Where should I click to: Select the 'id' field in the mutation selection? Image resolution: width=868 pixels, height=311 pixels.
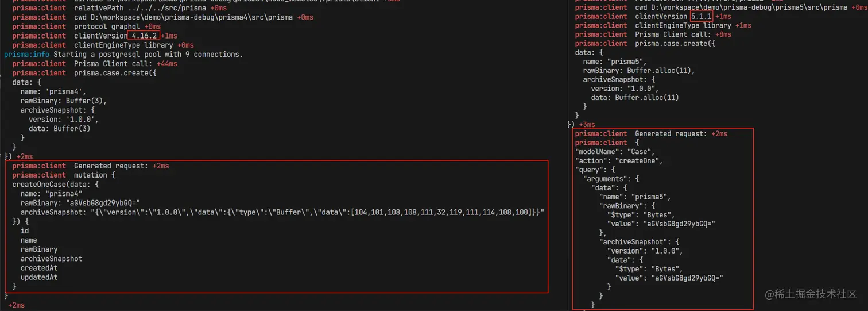tap(25, 231)
